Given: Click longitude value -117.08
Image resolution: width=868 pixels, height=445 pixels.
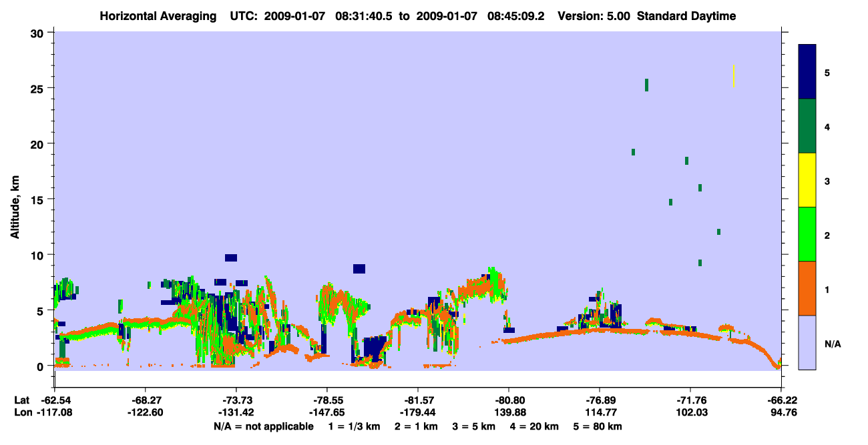Looking at the screenshot, I should pos(54,412).
